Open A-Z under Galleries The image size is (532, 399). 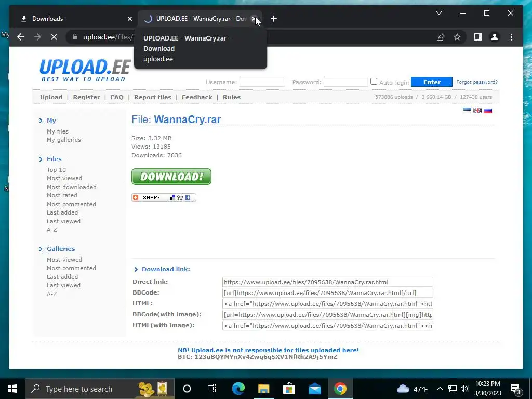[51, 294]
